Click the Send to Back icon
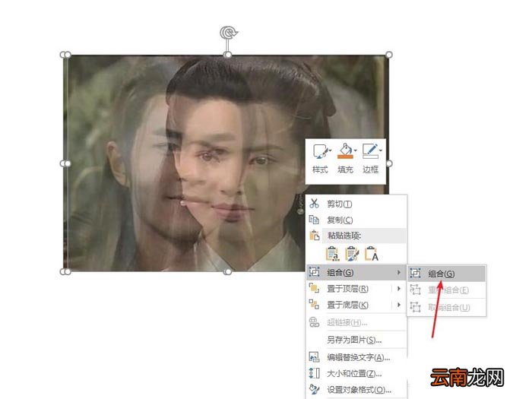532x399 pixels. [x=314, y=304]
